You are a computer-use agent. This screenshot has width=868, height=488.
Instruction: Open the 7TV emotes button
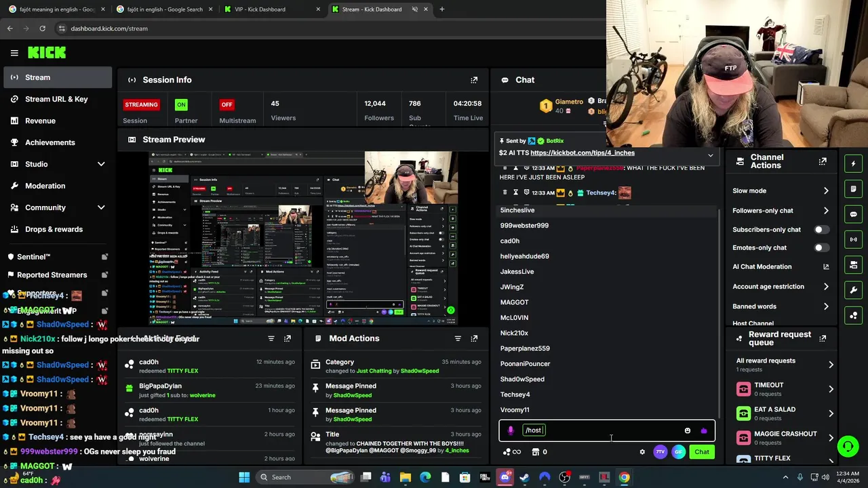(660, 452)
